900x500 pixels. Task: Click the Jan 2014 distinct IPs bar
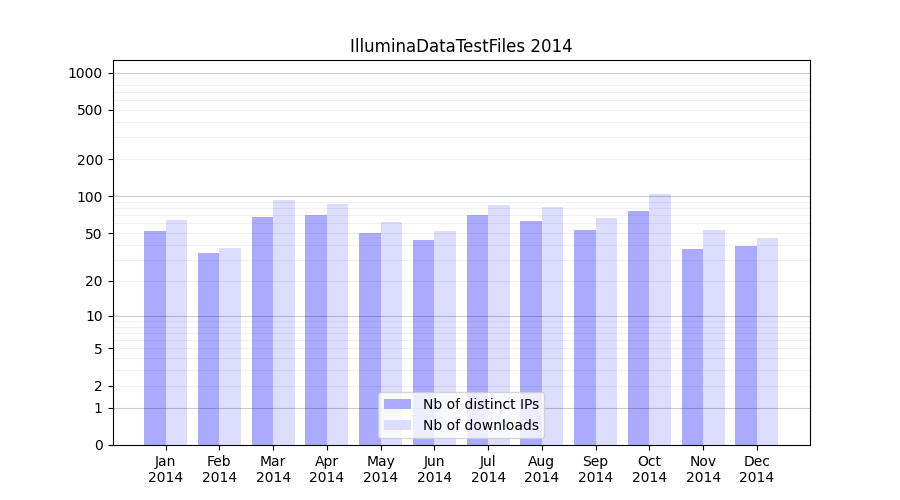pyautogui.click(x=155, y=338)
